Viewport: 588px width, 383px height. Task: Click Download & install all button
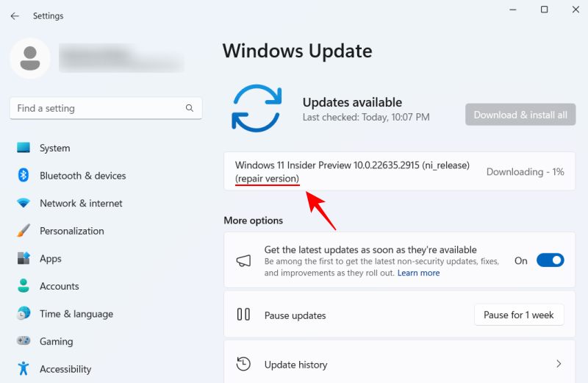[520, 115]
